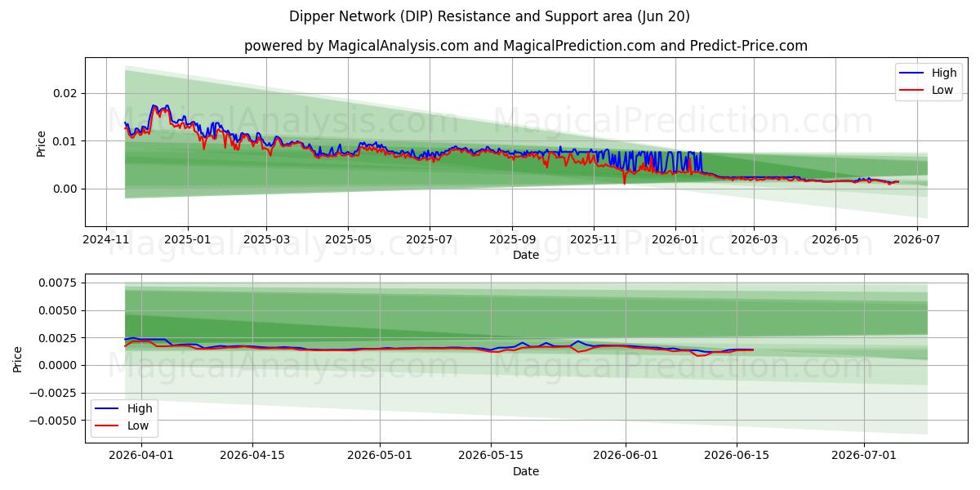Click the '2025-11' date tick label

[594, 240]
